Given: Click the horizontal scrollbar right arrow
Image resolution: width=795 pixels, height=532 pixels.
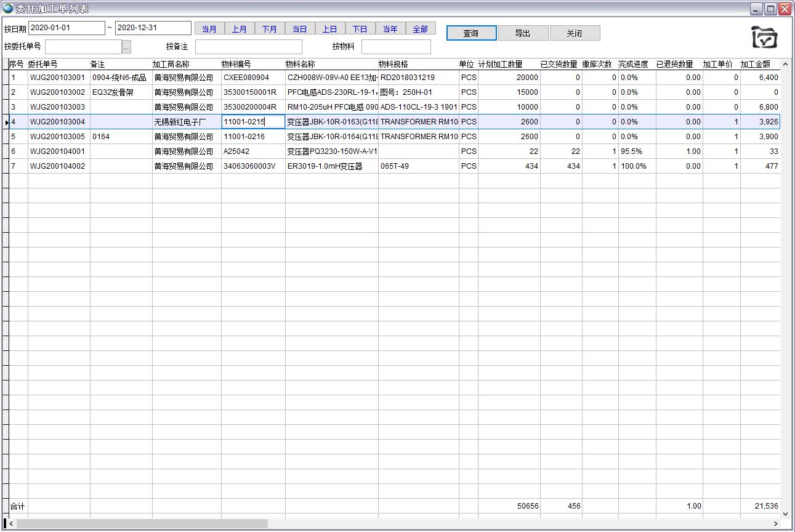Looking at the screenshot, I should [x=776, y=524].
